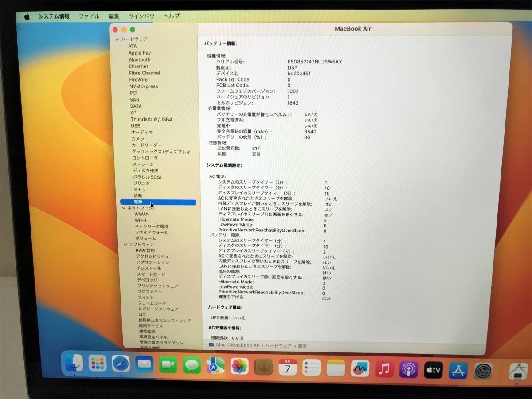Select メモリ in the sidebar
The image size is (532, 399).
pos(140,189)
